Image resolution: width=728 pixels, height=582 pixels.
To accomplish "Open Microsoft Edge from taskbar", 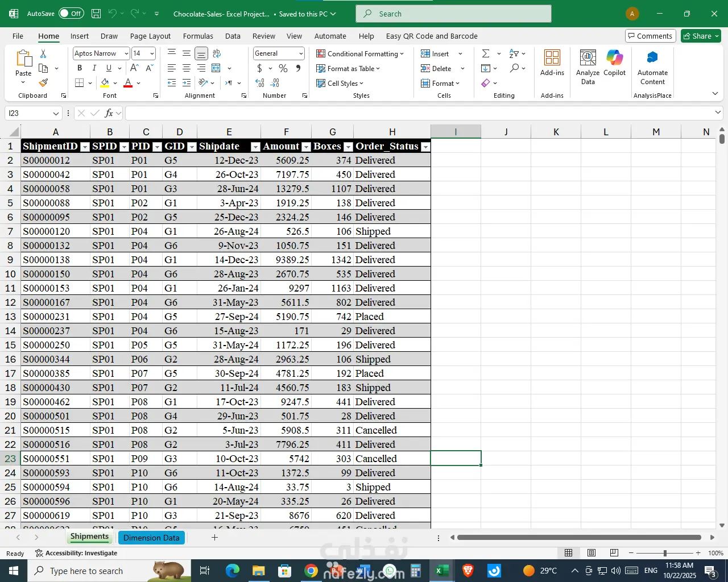I will (x=232, y=571).
